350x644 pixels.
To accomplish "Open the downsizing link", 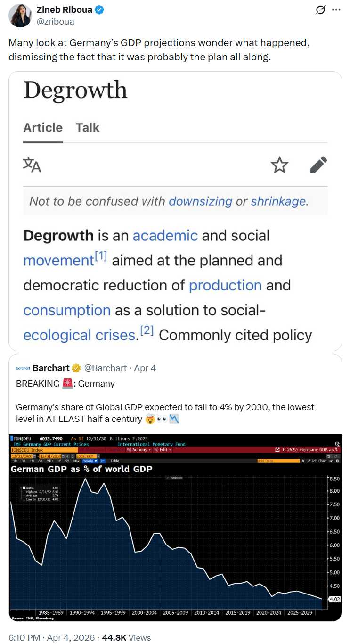I will (200, 201).
